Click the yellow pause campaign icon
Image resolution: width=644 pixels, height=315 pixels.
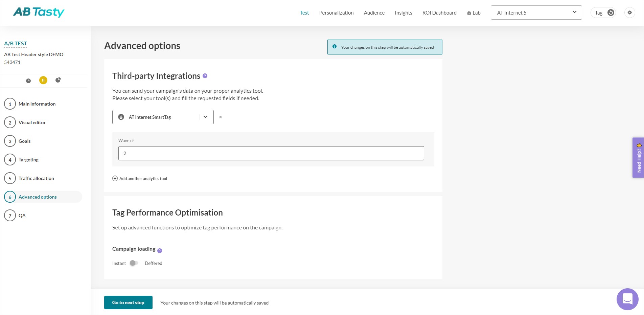pyautogui.click(x=43, y=80)
